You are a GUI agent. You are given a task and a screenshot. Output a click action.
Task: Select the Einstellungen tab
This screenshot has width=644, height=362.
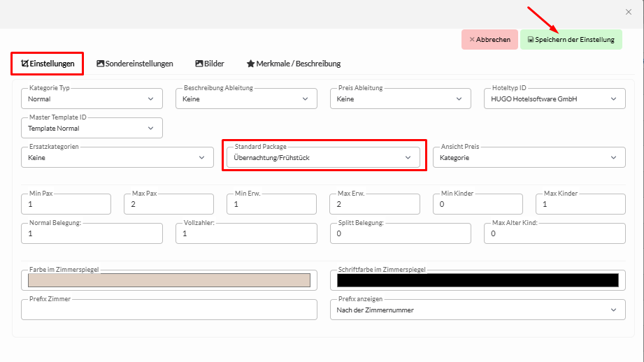point(48,64)
